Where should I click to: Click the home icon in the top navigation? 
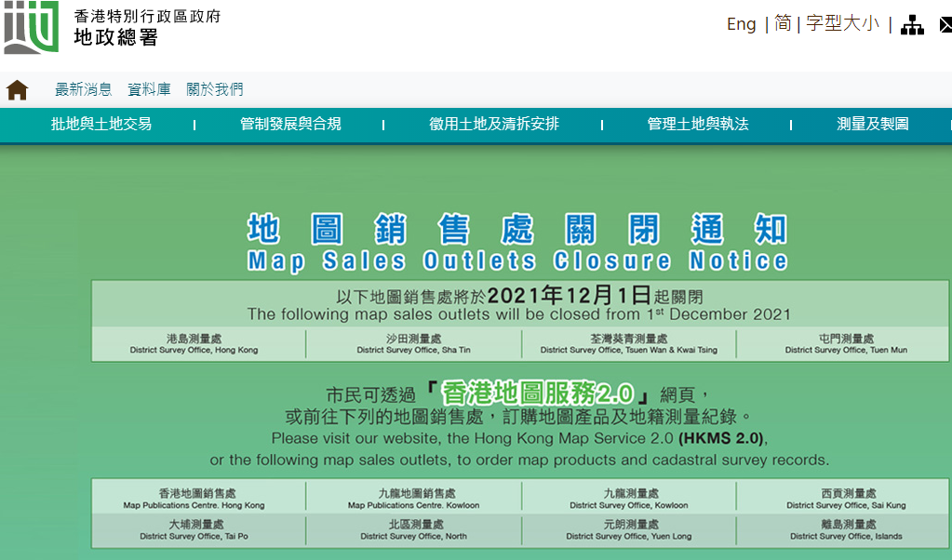tap(18, 90)
